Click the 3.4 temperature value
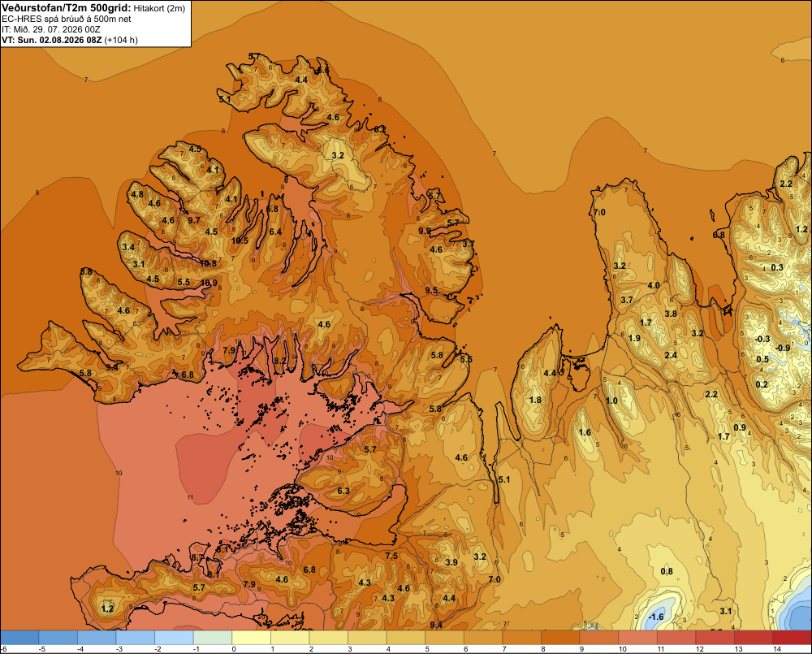This screenshot has width=812, height=654. tap(128, 247)
